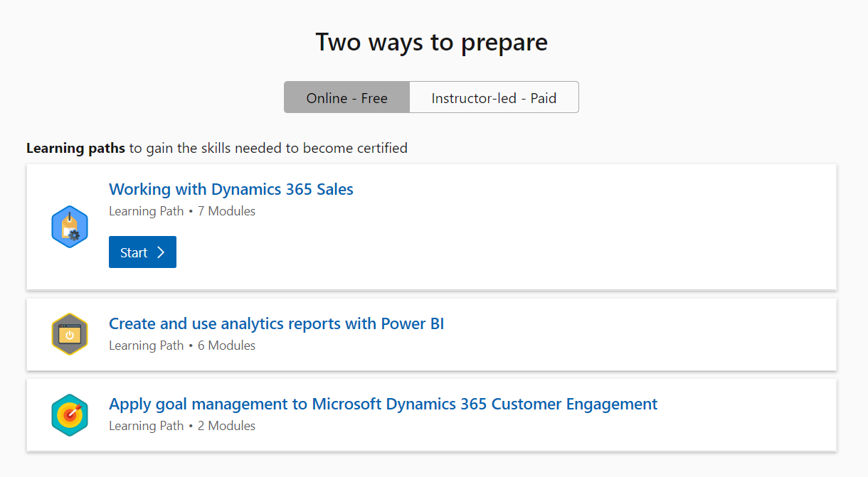Click the 'Two ways to prepare' heading

tap(431, 42)
